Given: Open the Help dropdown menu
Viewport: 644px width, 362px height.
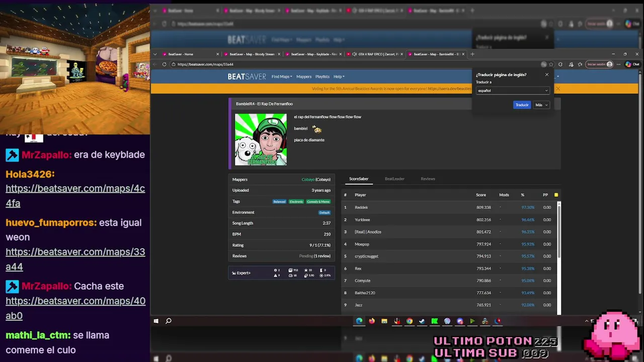Looking at the screenshot, I should (339, 76).
